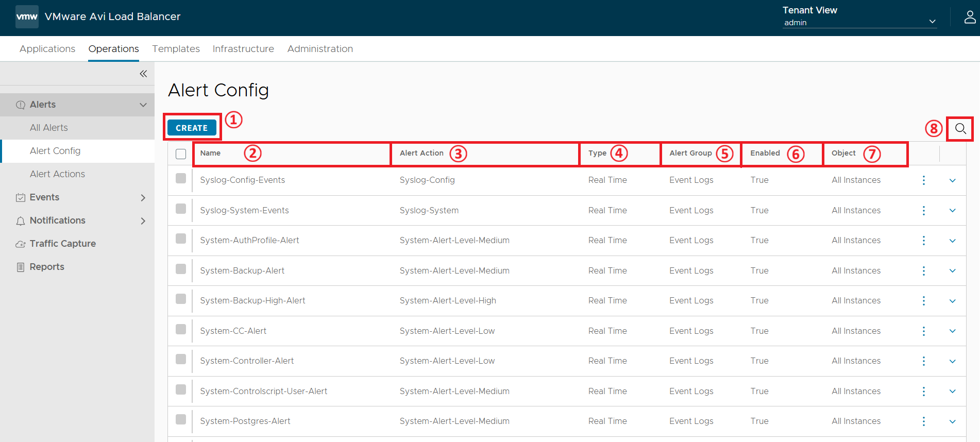Sort by the Enabled column header
This screenshot has width=980, height=442.
coord(765,153)
